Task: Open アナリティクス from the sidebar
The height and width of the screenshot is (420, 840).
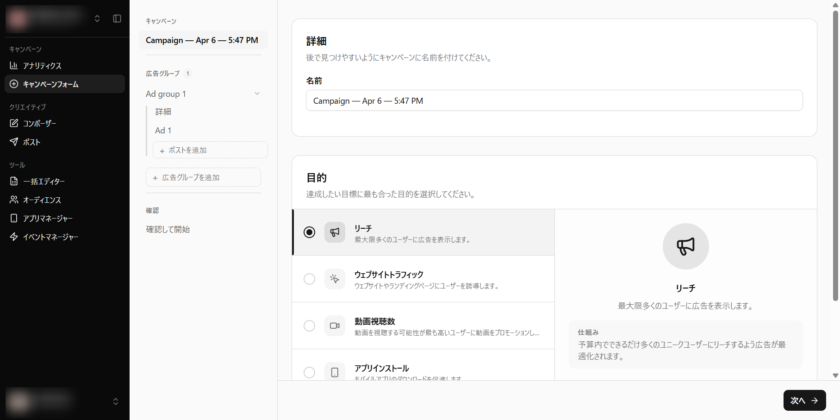Action: (x=42, y=65)
